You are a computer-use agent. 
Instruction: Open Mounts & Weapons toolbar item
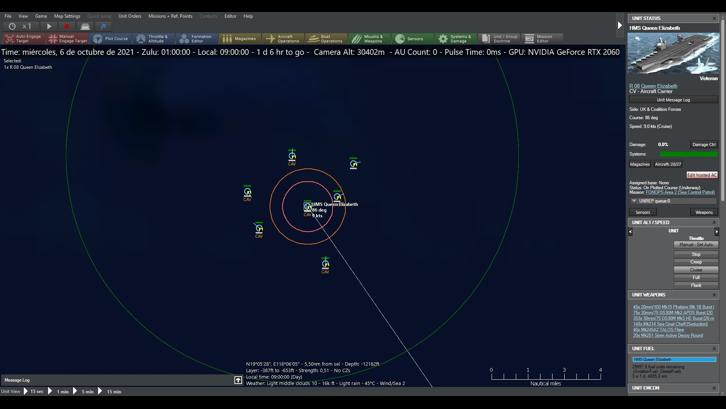tap(369, 38)
